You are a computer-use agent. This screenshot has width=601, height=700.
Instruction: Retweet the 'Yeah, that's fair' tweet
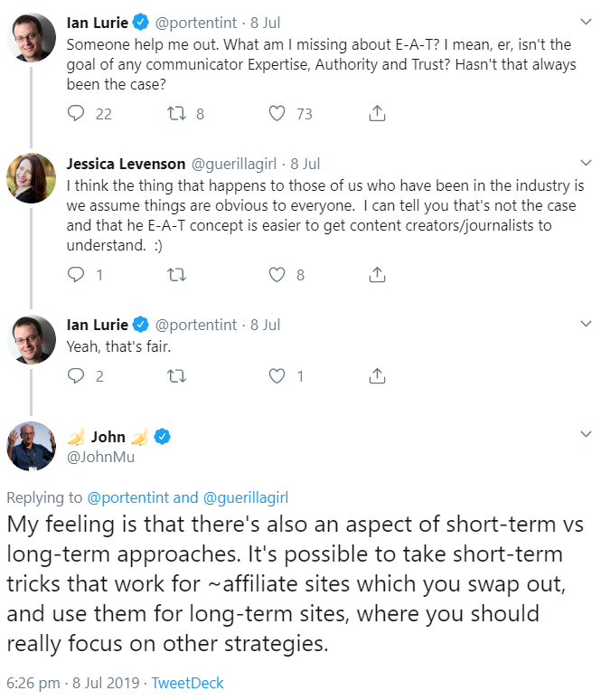[x=177, y=376]
